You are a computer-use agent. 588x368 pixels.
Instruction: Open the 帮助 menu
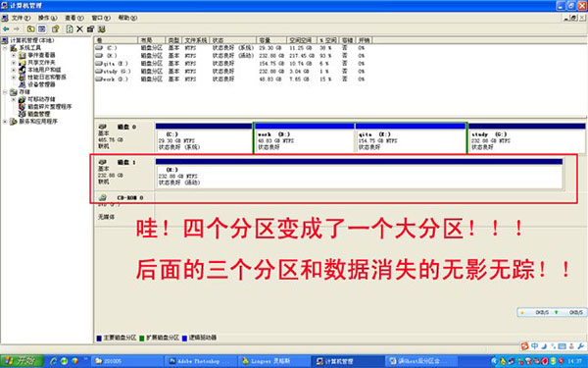127,18
